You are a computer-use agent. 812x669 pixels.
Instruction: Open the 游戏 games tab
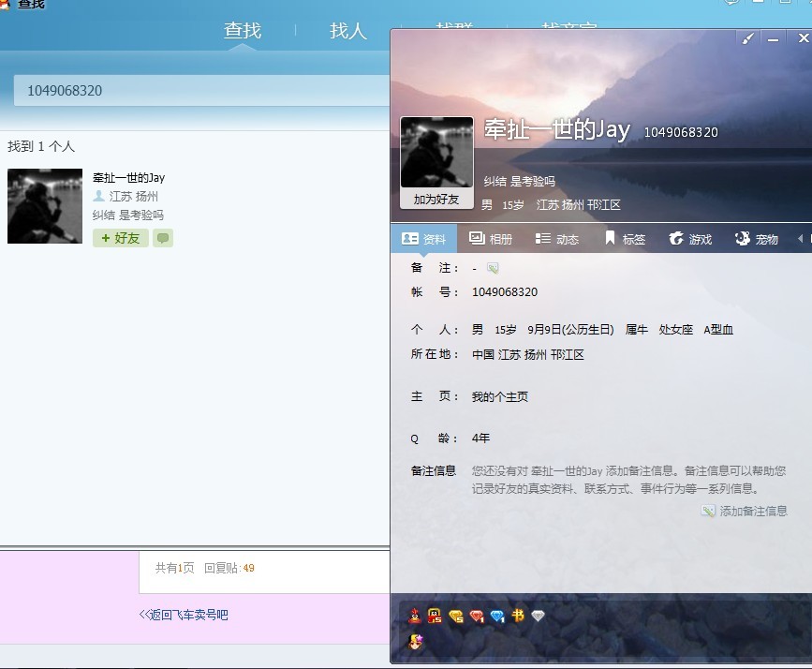pos(690,239)
